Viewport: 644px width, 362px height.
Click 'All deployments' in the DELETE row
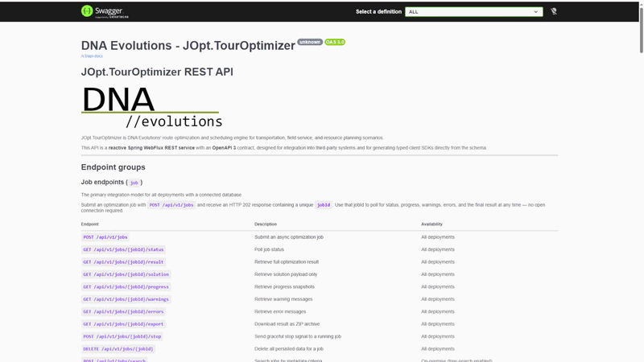pyautogui.click(x=438, y=349)
